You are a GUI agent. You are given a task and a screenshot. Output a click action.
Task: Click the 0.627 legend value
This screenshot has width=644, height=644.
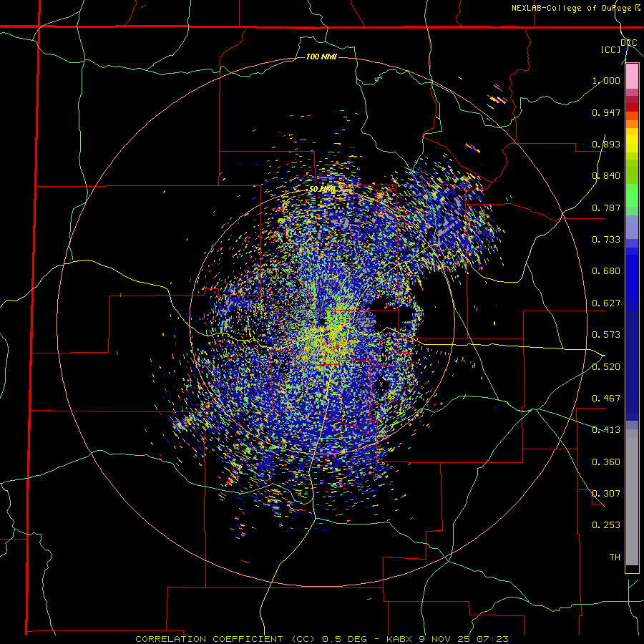(606, 303)
